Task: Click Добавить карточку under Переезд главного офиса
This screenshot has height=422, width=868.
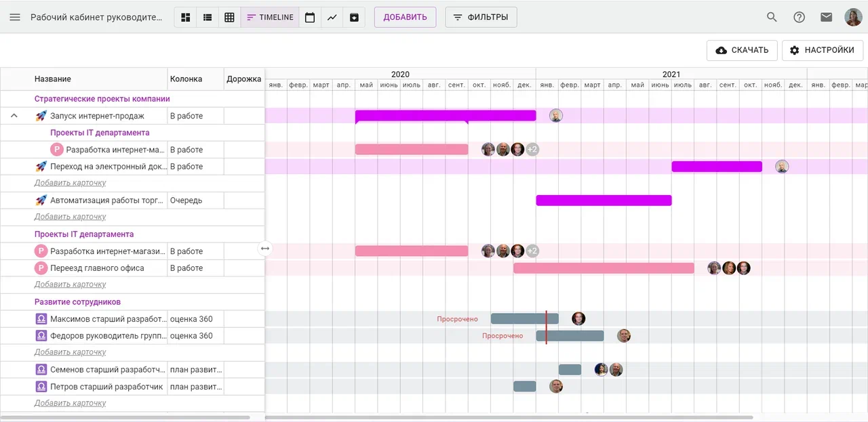Action: [x=71, y=284]
